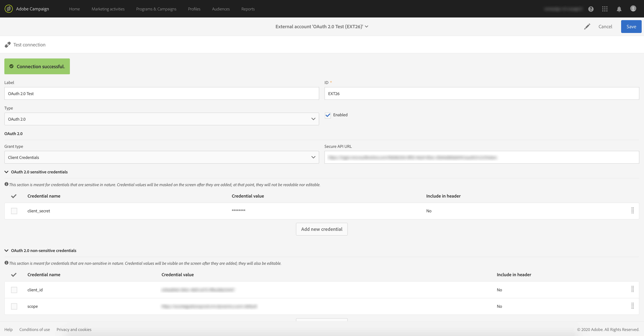Open the Grant type Client Credentials dropdown

coord(161,157)
